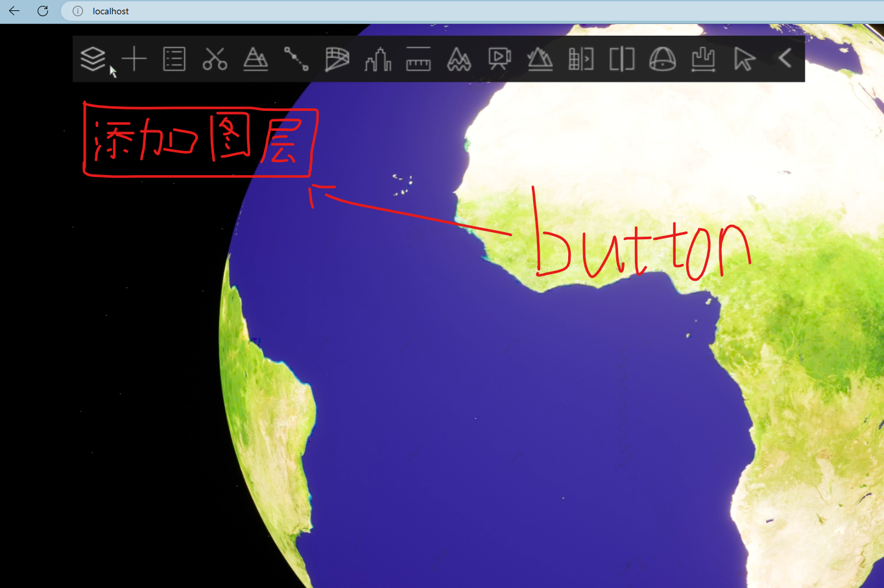Select the terrain mountain analysis icon
Screen dimensions: 884x588
point(256,59)
